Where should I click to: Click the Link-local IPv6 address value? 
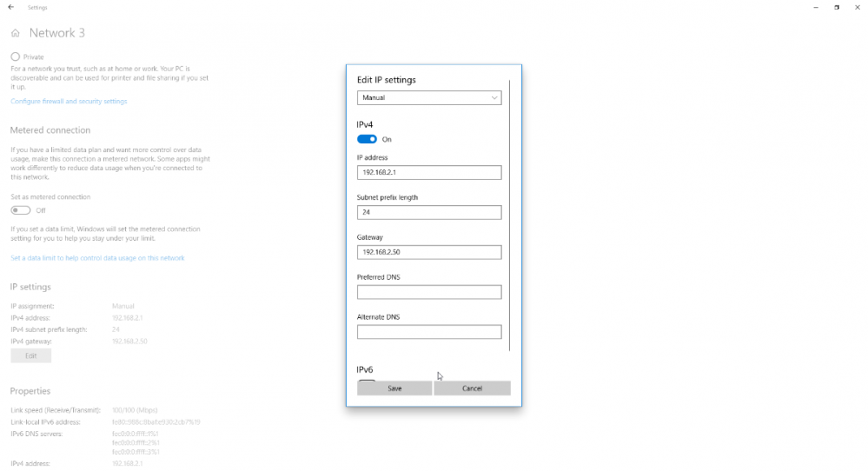[156, 421]
